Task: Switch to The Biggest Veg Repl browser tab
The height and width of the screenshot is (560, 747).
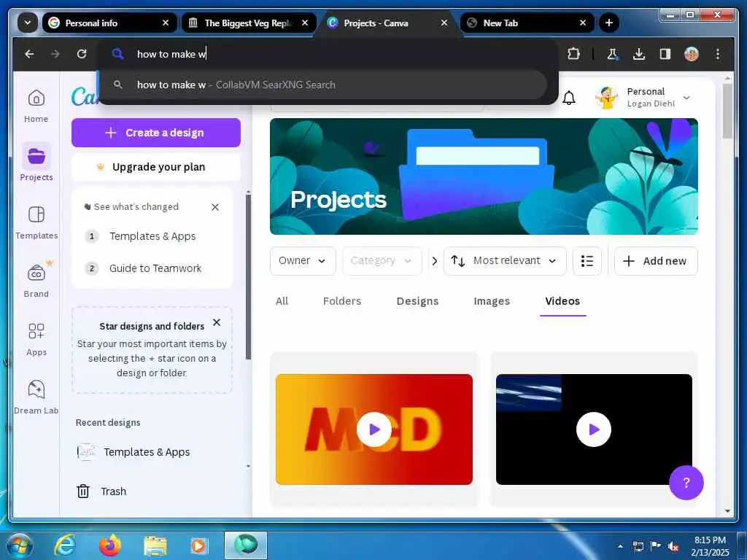Action: click(x=248, y=23)
